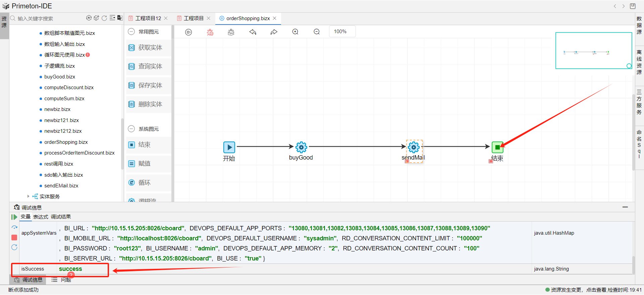Click the step-over debug arrow icon
Viewport: 644px width, 295px height.
click(14, 227)
